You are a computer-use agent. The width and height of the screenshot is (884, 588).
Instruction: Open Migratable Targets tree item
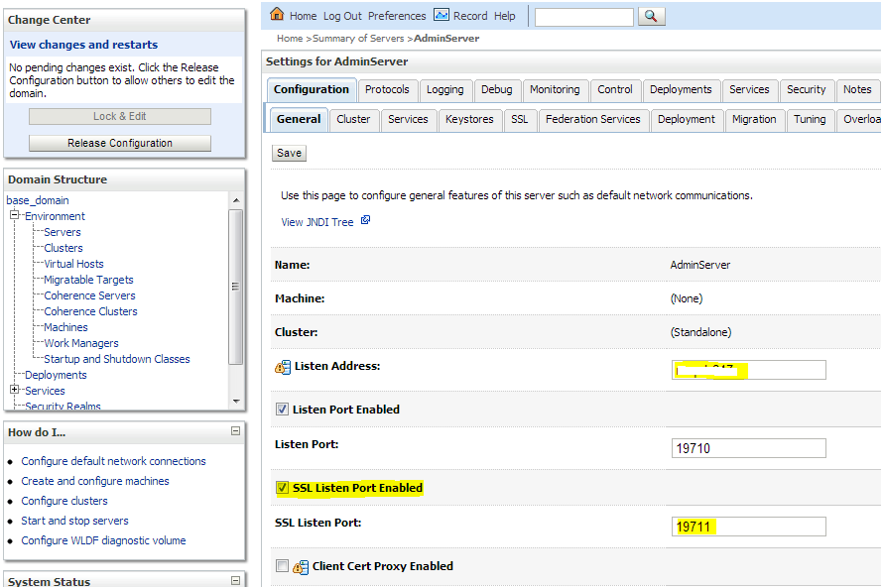pyautogui.click(x=88, y=280)
